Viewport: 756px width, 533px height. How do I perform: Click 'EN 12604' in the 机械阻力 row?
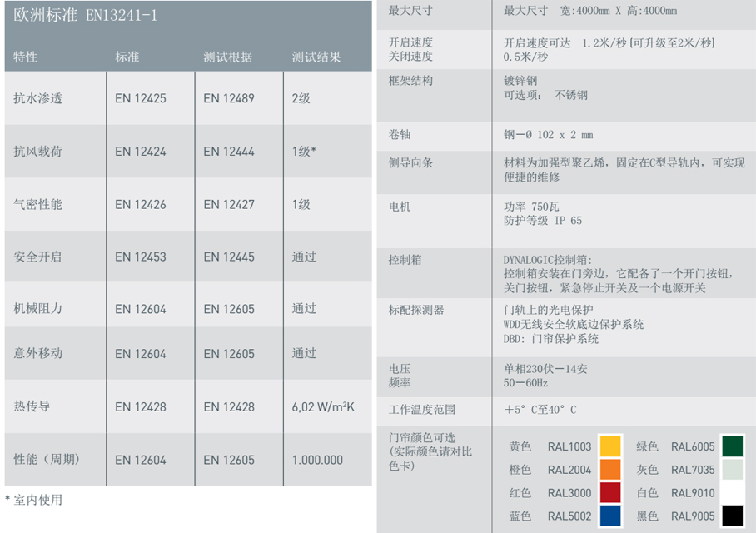tap(141, 309)
